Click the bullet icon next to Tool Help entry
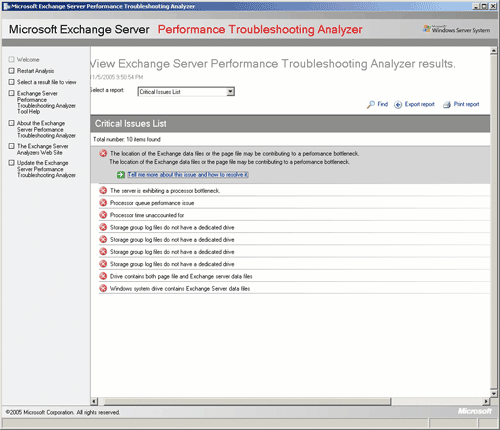The width and height of the screenshot is (500, 430). (12, 93)
